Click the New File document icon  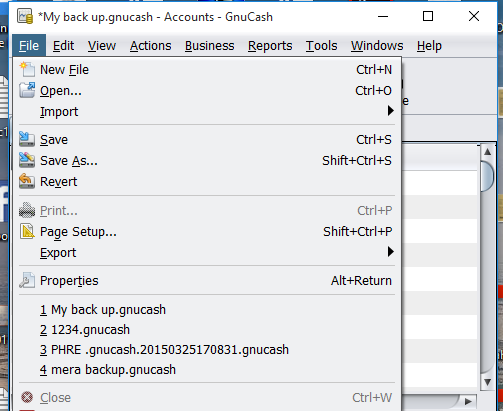click(x=27, y=69)
